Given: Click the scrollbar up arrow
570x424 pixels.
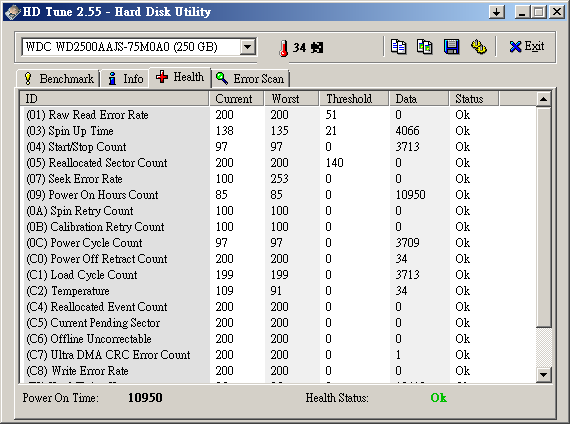Looking at the screenshot, I should [x=543, y=99].
